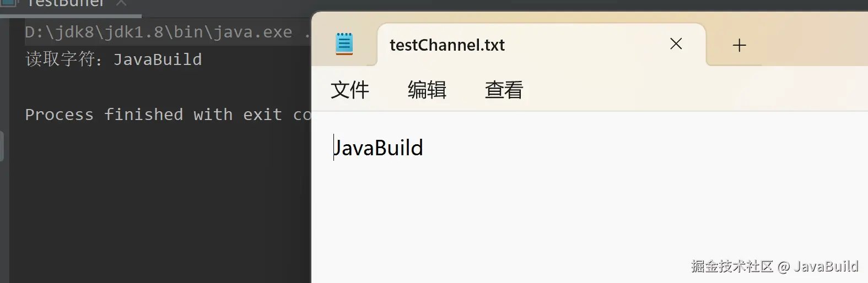Click the JavaBuild word in console output

coord(158,59)
